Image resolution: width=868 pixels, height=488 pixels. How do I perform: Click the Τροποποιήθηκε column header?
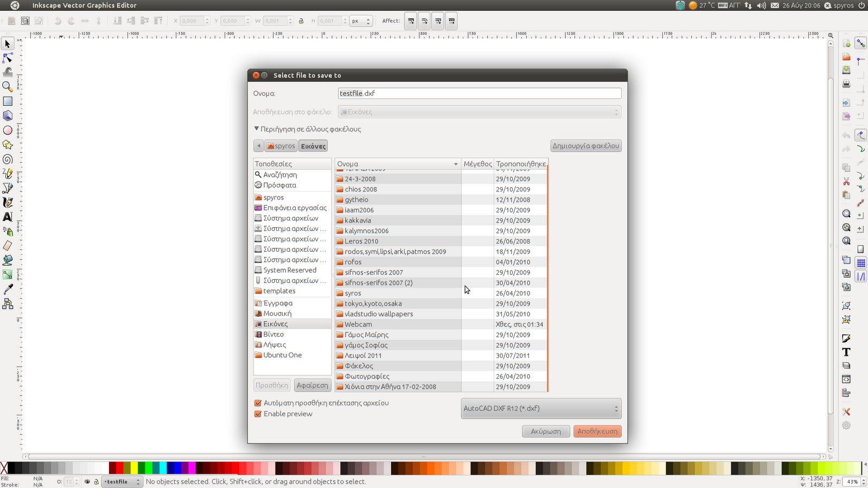pos(521,164)
